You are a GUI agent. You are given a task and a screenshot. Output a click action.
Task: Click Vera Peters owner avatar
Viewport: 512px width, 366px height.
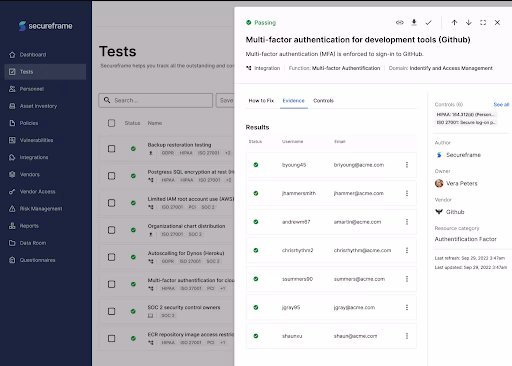coord(439,183)
